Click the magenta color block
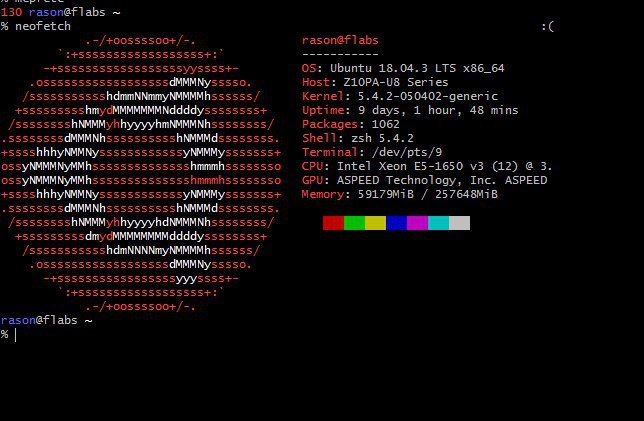Screen dimensions: 644x421 click(x=417, y=223)
